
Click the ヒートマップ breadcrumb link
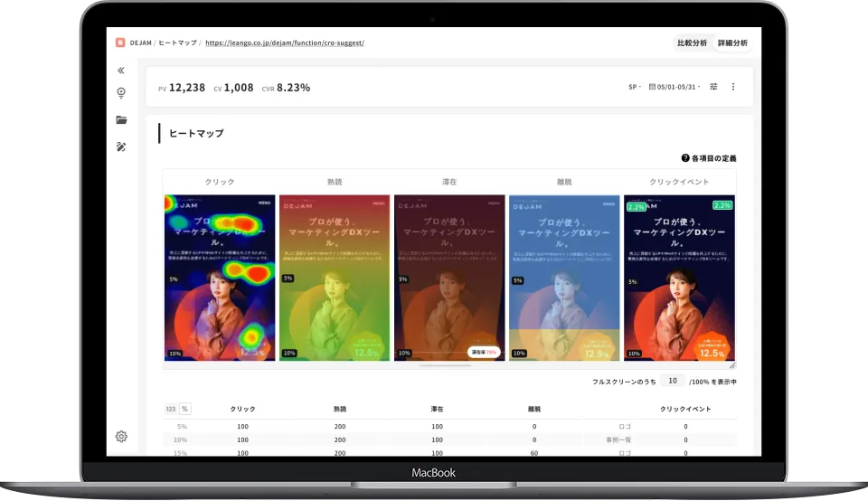(177, 43)
